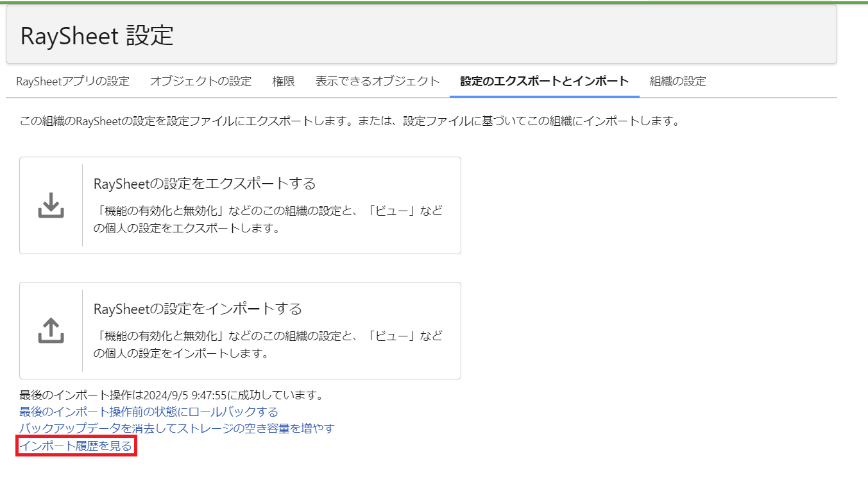Open the 組織の設定 tab
The width and height of the screenshot is (868, 486).
[677, 82]
